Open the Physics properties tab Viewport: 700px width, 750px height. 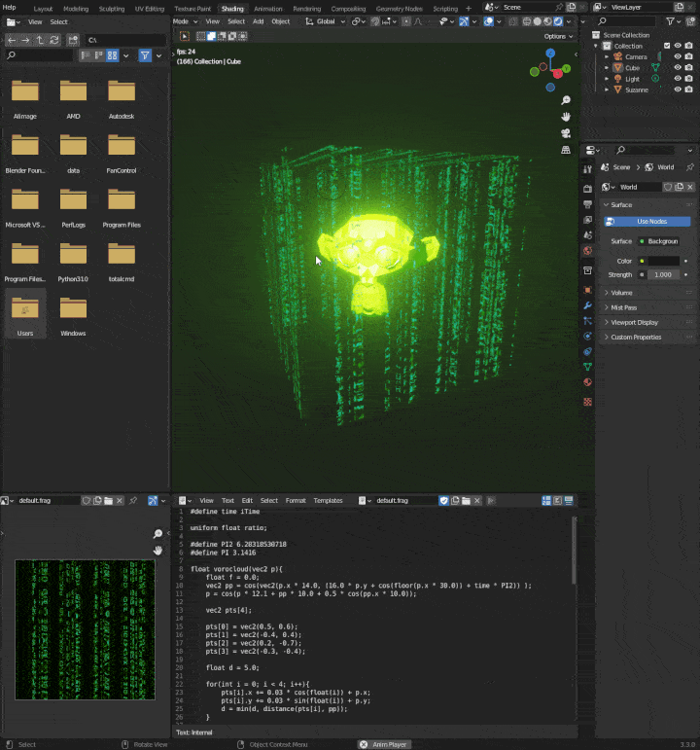[587, 337]
